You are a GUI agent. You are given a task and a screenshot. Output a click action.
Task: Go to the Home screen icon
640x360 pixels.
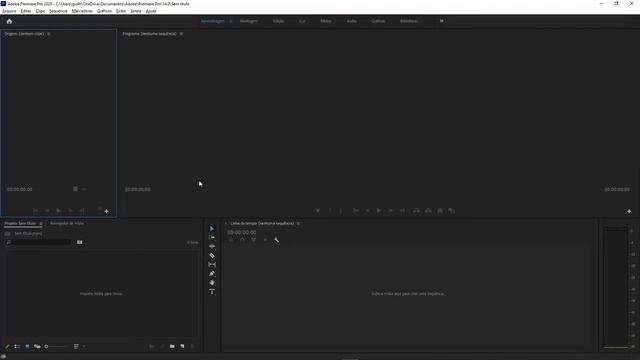pos(9,21)
